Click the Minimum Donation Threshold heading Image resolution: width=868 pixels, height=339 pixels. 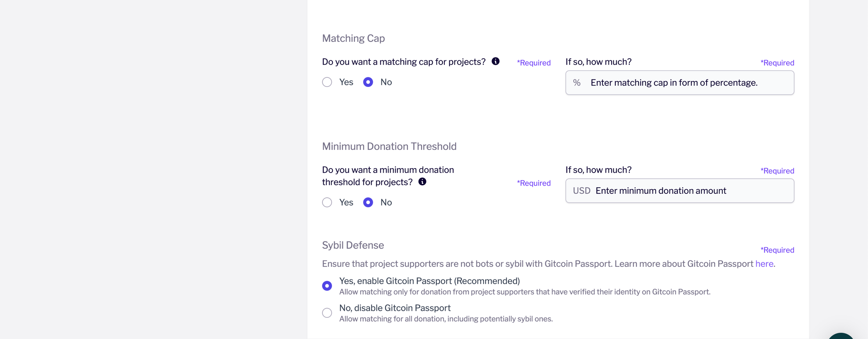pos(389,146)
